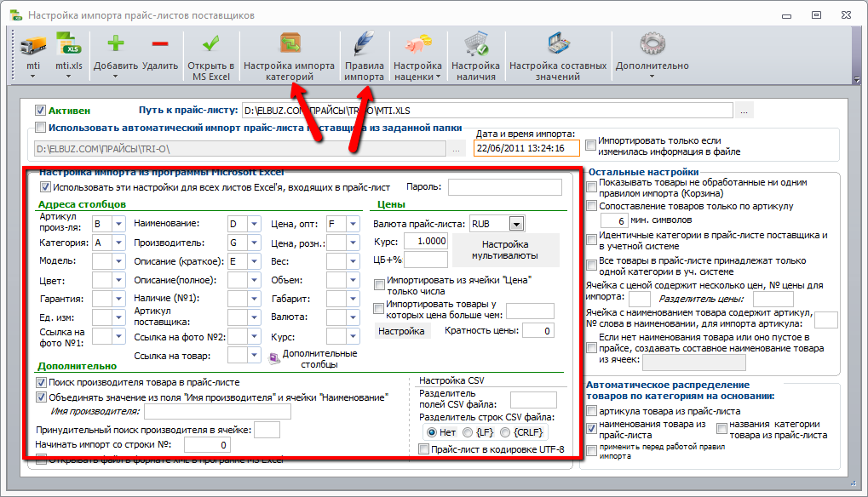
Task: Open Валюта прайс-листа RUB dropdown
Action: [517, 224]
